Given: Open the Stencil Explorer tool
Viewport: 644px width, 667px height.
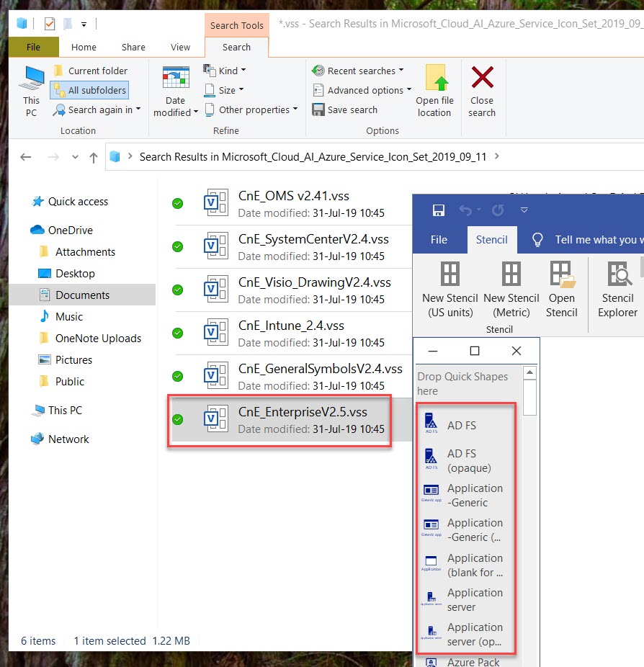Looking at the screenshot, I should click(x=617, y=274).
